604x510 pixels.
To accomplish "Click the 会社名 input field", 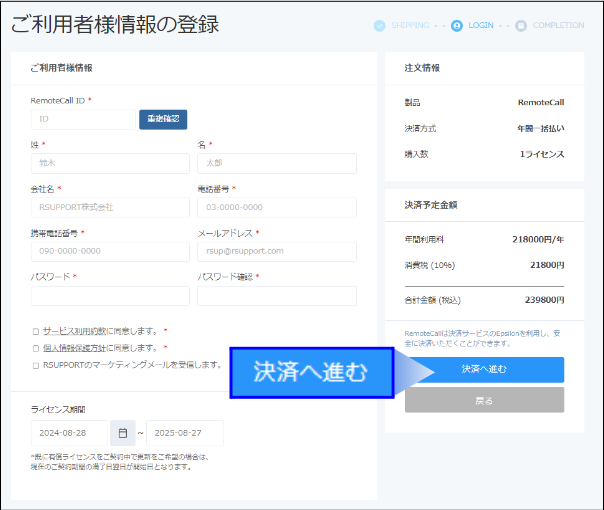I will 110,207.
